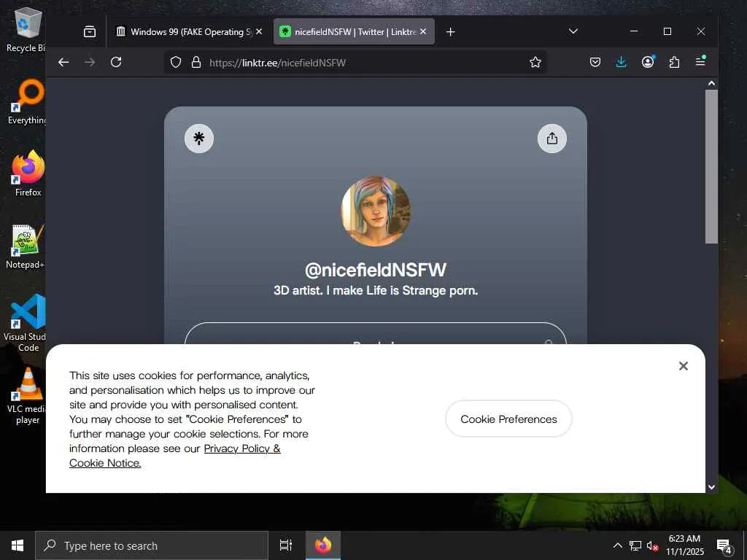The width and height of the screenshot is (747, 560).
Task: Open the Windows Start menu
Action: [x=18, y=545]
